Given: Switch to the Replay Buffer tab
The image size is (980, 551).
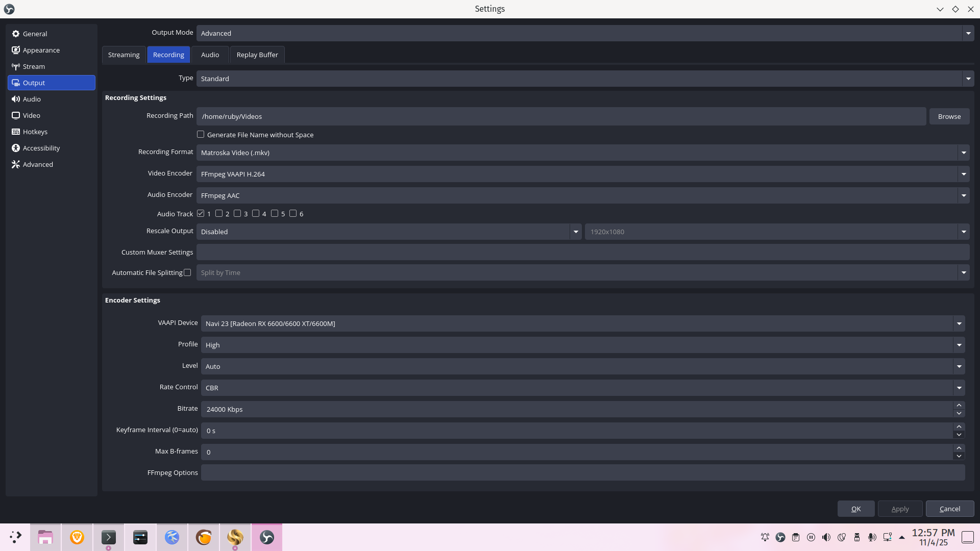Looking at the screenshot, I should click(257, 55).
